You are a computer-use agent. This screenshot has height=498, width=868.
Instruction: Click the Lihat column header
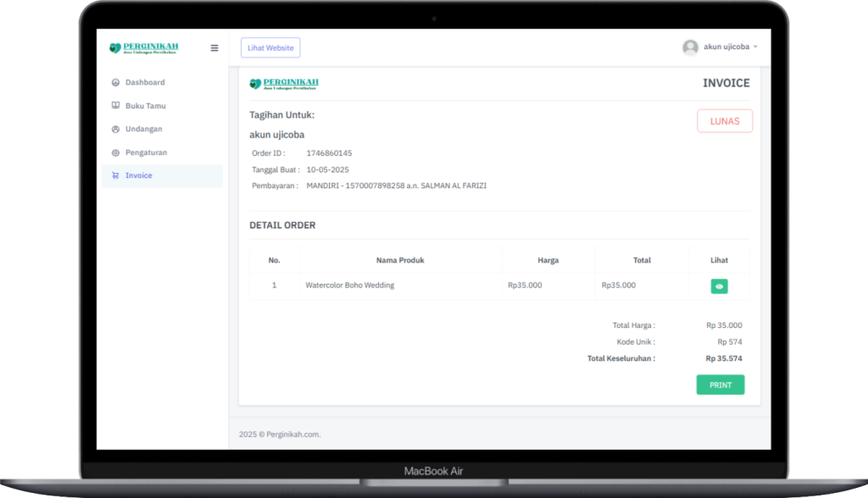coord(719,260)
